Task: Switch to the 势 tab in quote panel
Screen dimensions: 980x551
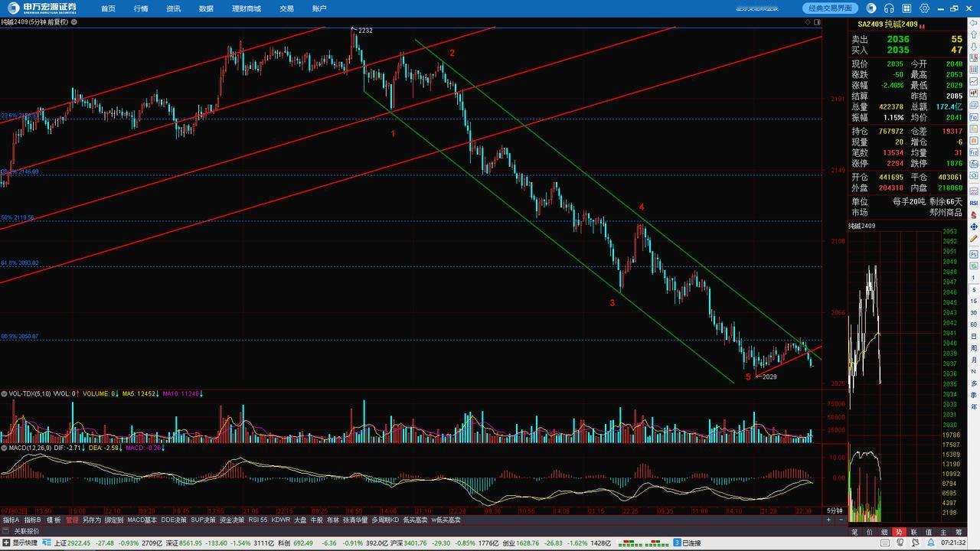Action: (899, 532)
